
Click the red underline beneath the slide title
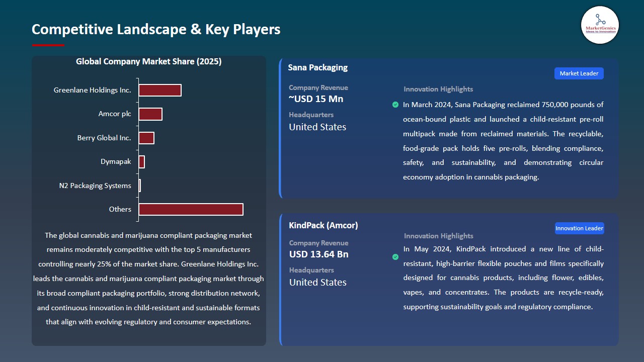(48, 44)
